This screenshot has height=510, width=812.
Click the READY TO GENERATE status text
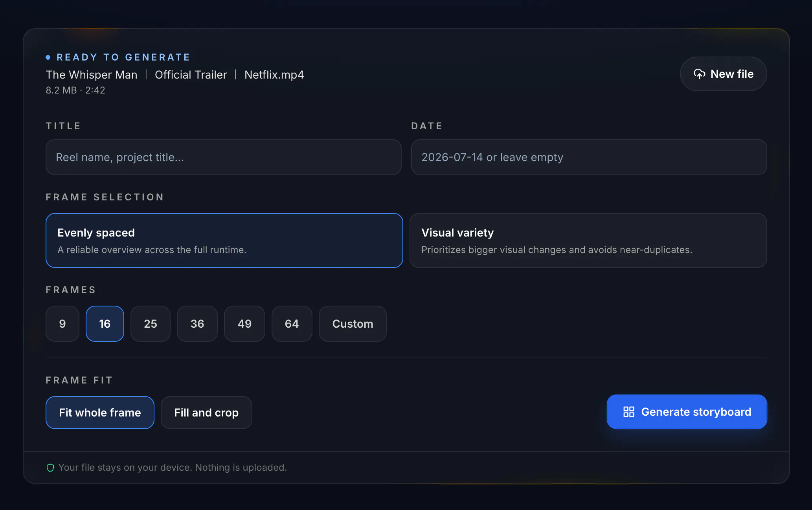(x=123, y=57)
